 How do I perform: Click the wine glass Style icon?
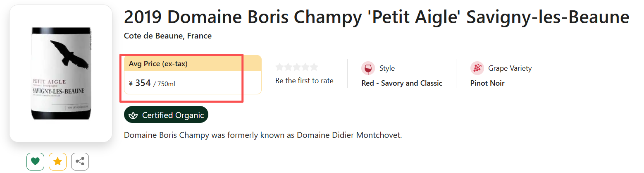pyautogui.click(x=368, y=68)
